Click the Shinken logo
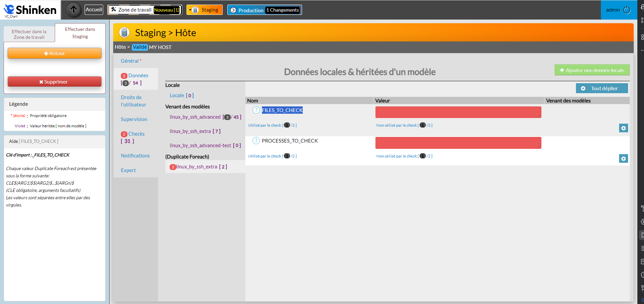This screenshot has width=644, height=304. coord(30,10)
